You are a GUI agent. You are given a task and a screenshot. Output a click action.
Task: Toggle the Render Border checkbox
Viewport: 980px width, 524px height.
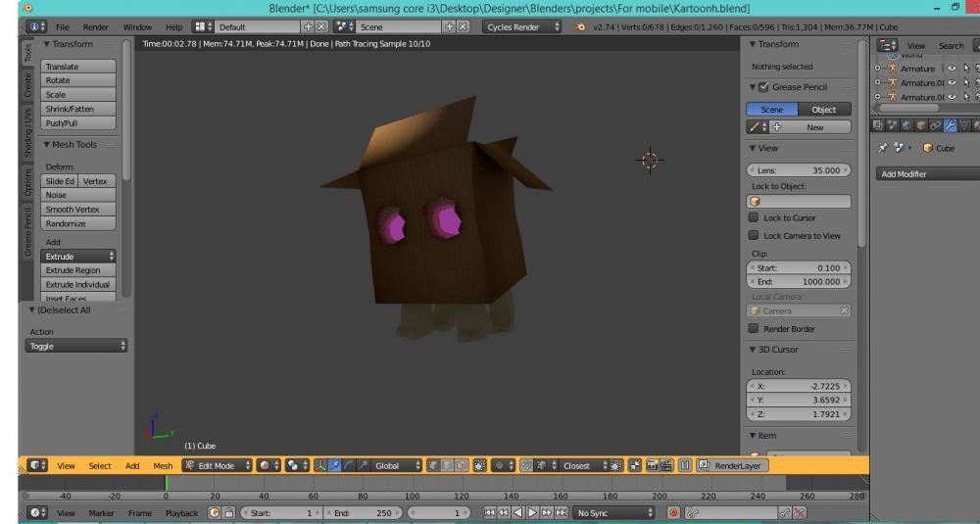(x=754, y=328)
